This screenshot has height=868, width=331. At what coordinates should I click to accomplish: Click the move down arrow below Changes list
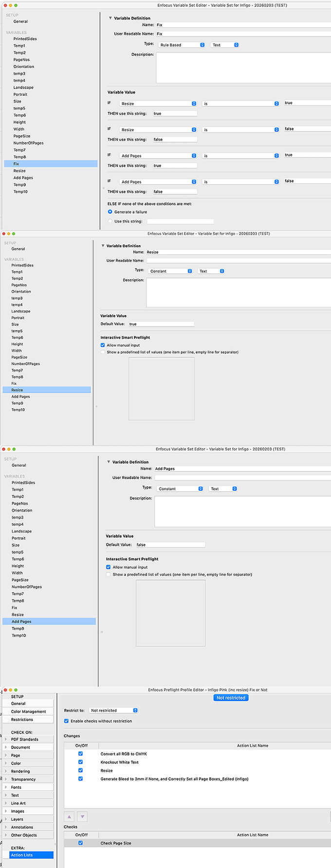(x=82, y=817)
